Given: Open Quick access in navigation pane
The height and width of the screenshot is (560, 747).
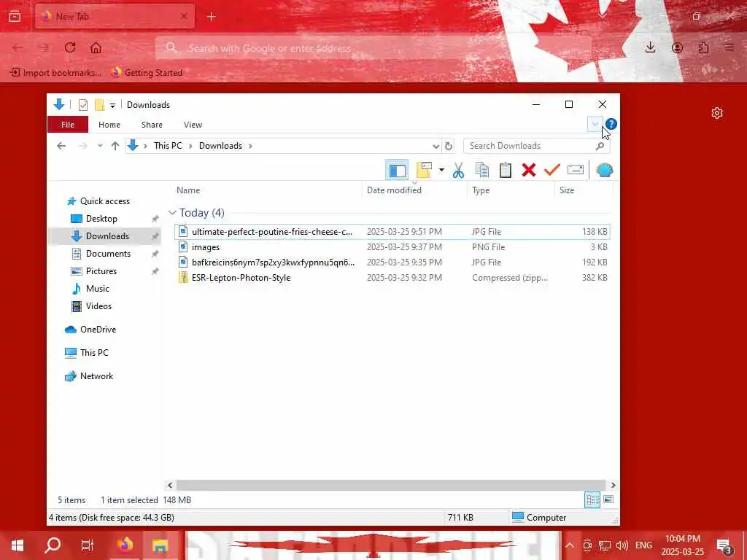Looking at the screenshot, I should point(105,201).
